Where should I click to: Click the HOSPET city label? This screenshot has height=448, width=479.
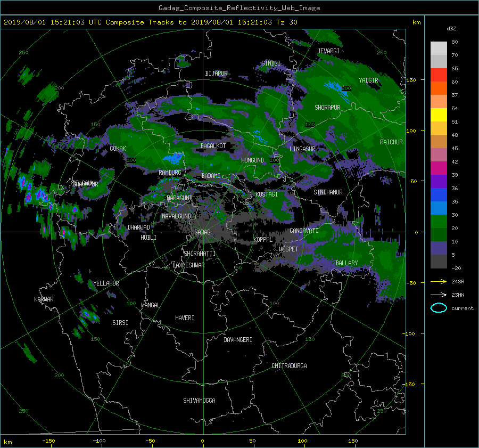coord(288,249)
